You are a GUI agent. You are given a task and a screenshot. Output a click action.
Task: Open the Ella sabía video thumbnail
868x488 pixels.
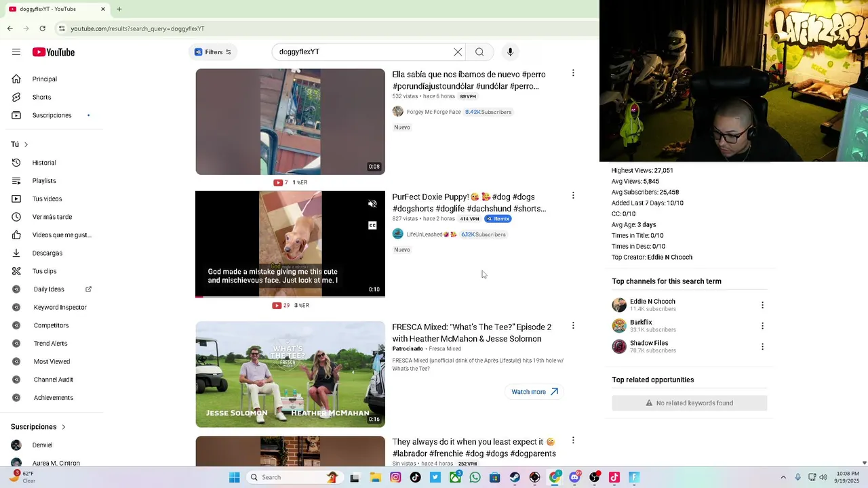coord(290,122)
